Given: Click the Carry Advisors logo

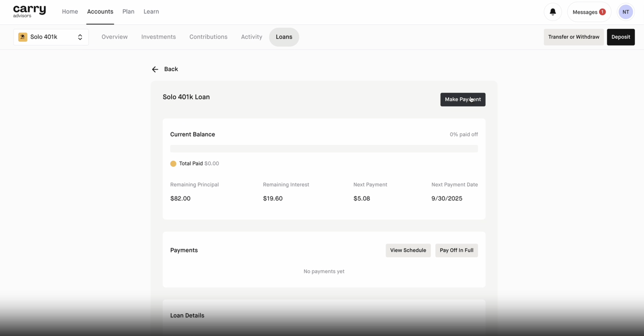Looking at the screenshot, I should tap(30, 11).
